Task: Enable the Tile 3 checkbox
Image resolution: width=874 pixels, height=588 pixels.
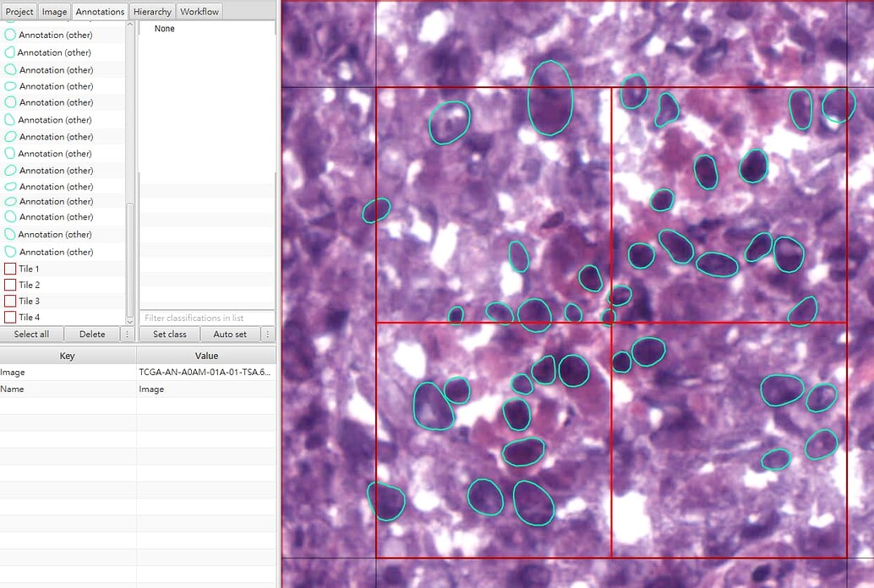Action: [x=9, y=301]
